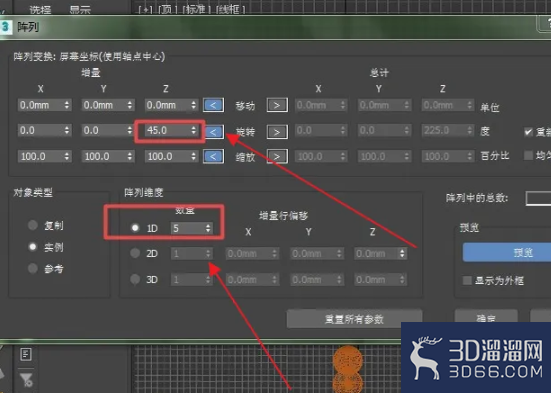Click the [顶] viewport label

point(167,9)
